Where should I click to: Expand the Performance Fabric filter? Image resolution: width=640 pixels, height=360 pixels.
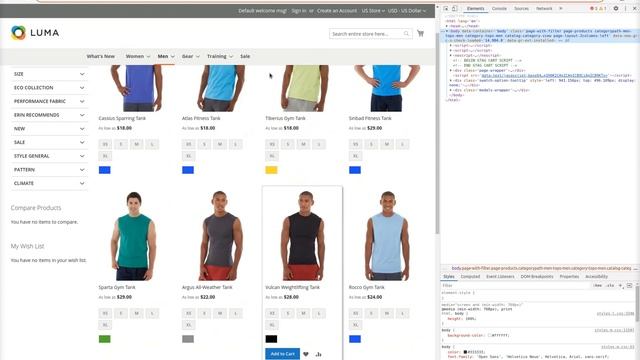pos(49,101)
